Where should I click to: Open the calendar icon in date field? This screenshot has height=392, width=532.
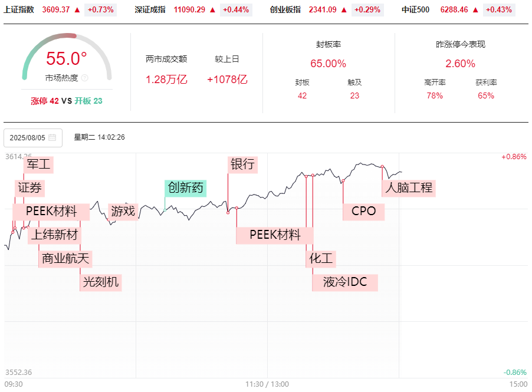point(52,138)
